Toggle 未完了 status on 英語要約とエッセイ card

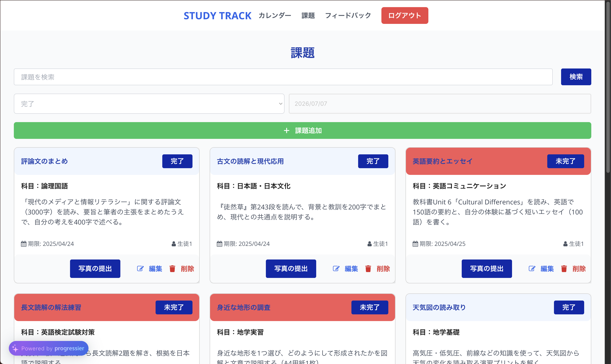(x=565, y=161)
